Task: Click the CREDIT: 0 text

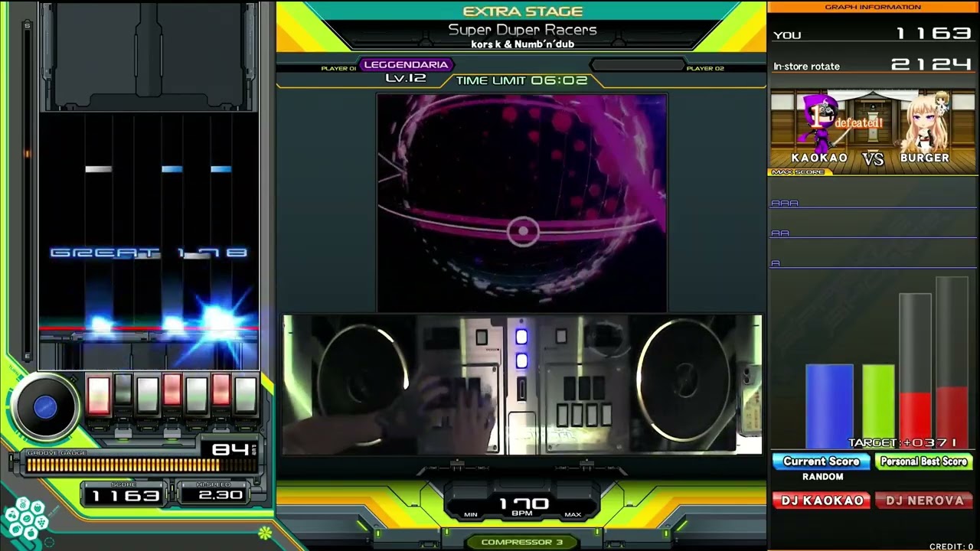Action: coord(952,546)
